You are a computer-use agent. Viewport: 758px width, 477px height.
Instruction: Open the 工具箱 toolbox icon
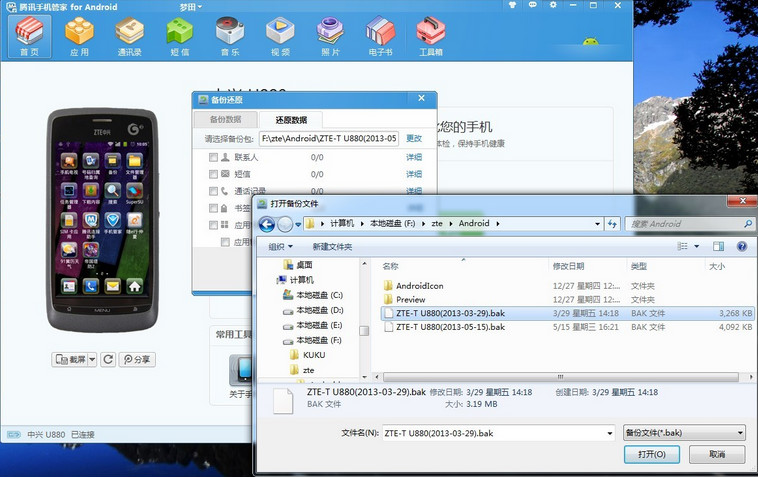431,37
